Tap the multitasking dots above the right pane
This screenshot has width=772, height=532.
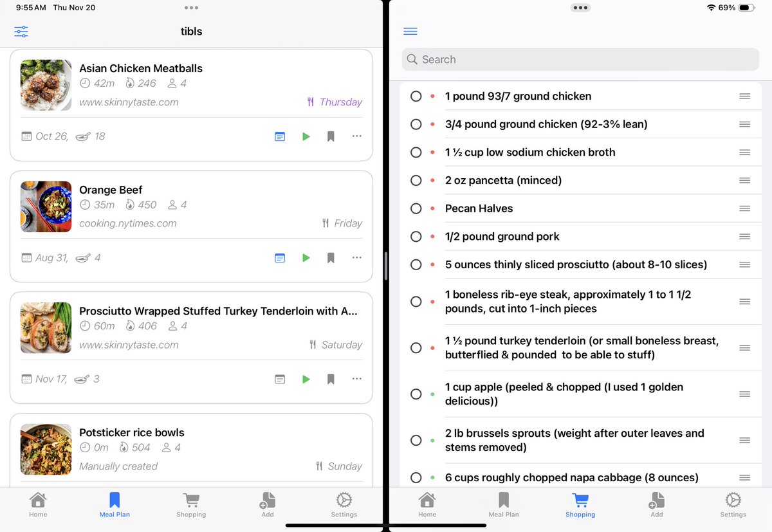click(x=580, y=8)
